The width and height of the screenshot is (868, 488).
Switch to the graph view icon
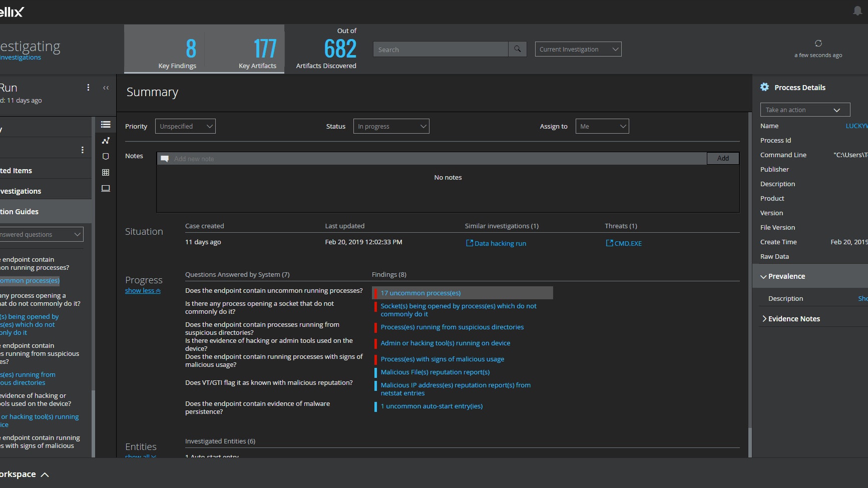[106, 141]
